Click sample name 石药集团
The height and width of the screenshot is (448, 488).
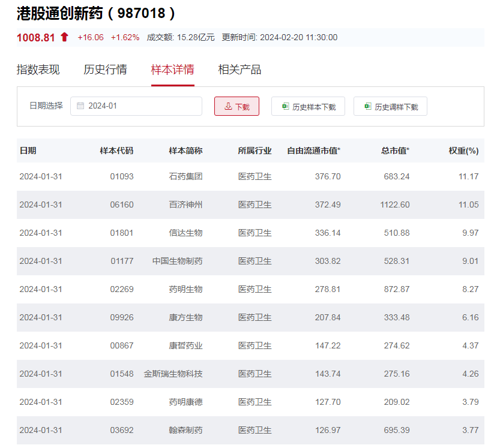(186, 176)
